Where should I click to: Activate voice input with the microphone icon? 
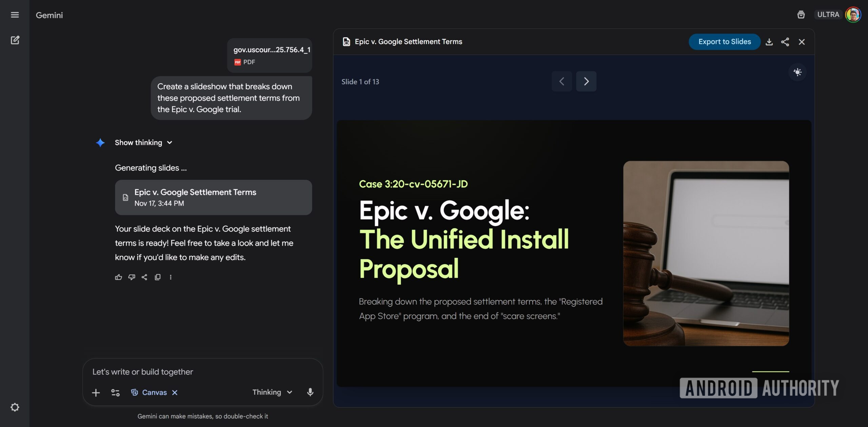(x=310, y=392)
